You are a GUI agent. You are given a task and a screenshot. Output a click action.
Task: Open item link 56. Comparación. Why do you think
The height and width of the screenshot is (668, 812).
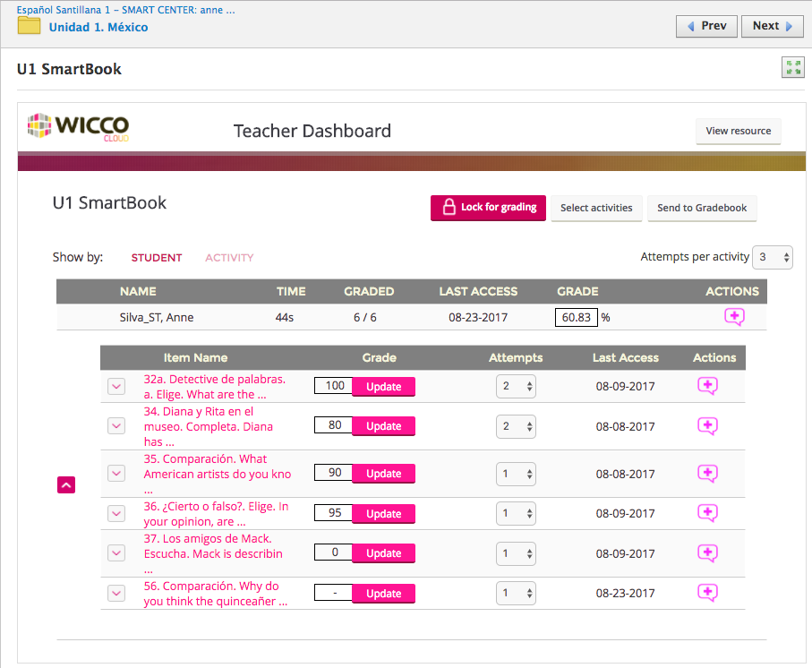216,594
